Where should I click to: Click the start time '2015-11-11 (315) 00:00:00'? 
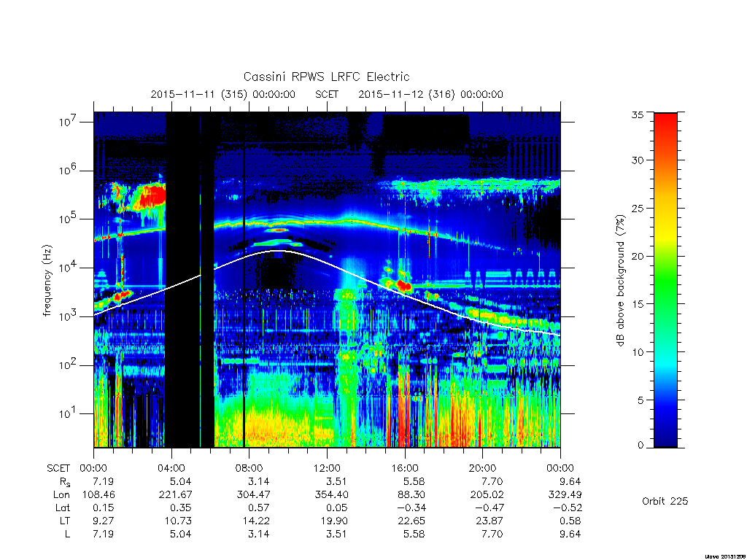223,94
